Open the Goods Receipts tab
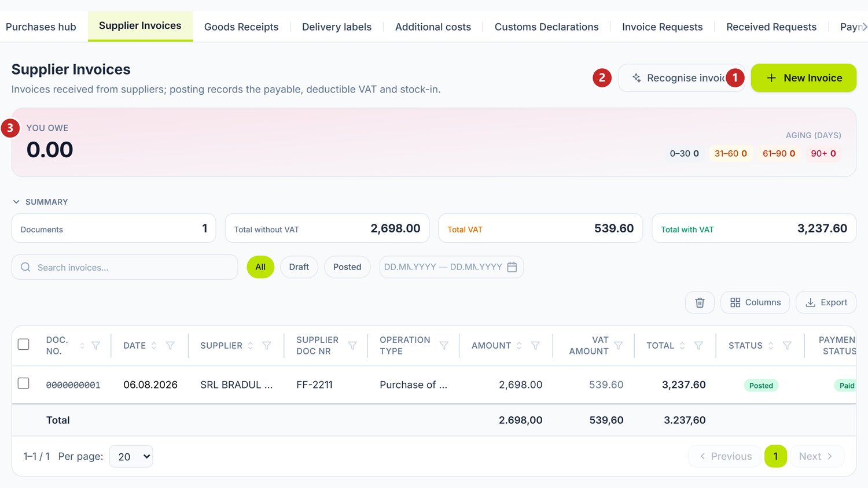This screenshot has height=488, width=868. coord(241,27)
